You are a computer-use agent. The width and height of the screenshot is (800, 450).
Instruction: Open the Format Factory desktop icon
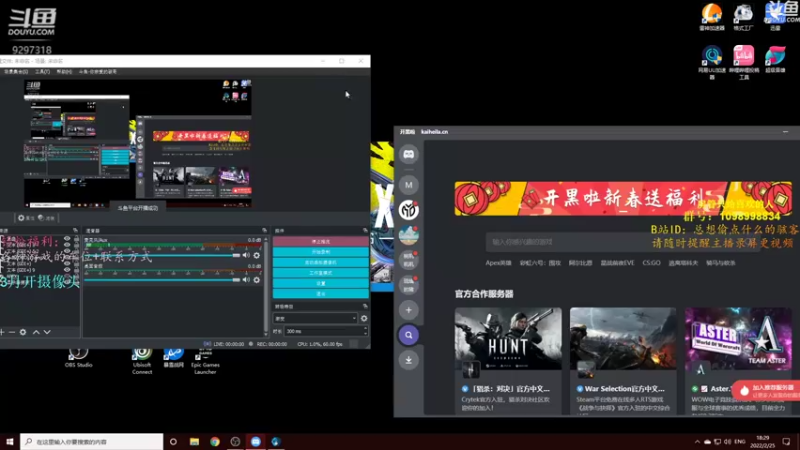tap(743, 17)
